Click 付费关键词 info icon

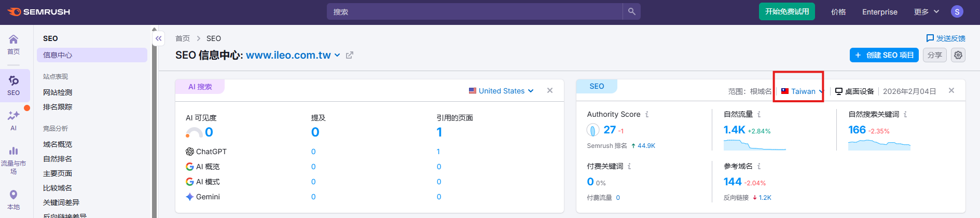pyautogui.click(x=629, y=166)
